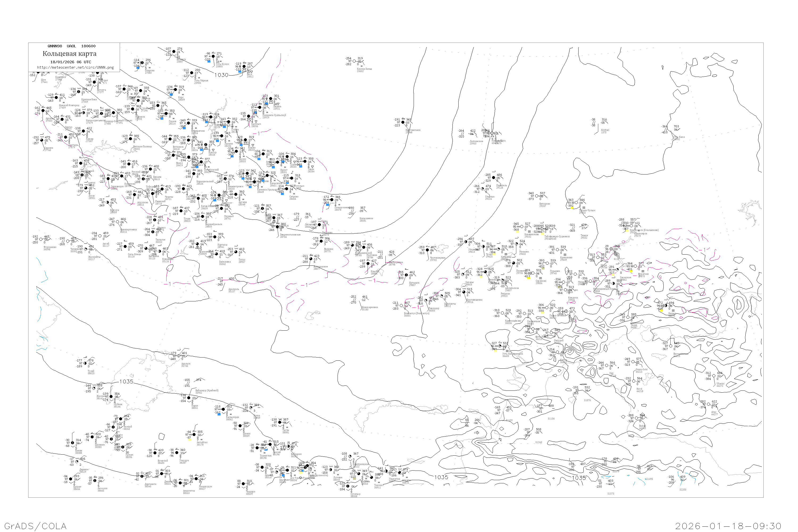
Task: Click the Посевная filled station circle
Action: tap(513, 263)
